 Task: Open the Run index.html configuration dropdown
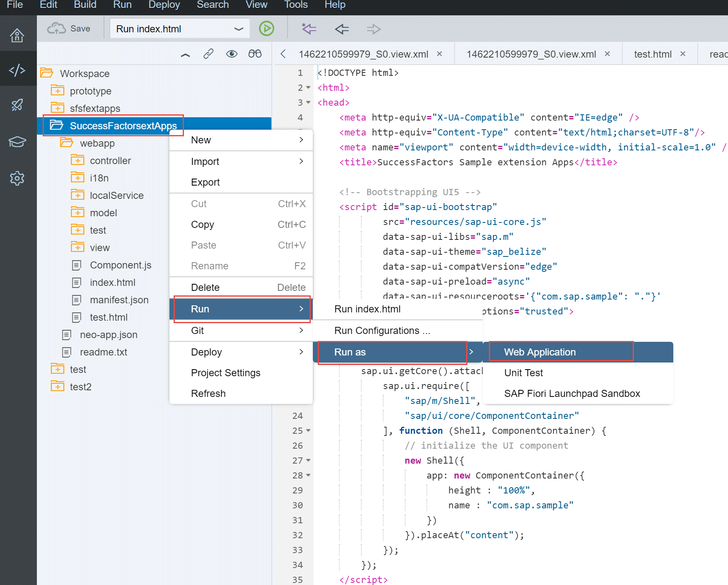238,29
